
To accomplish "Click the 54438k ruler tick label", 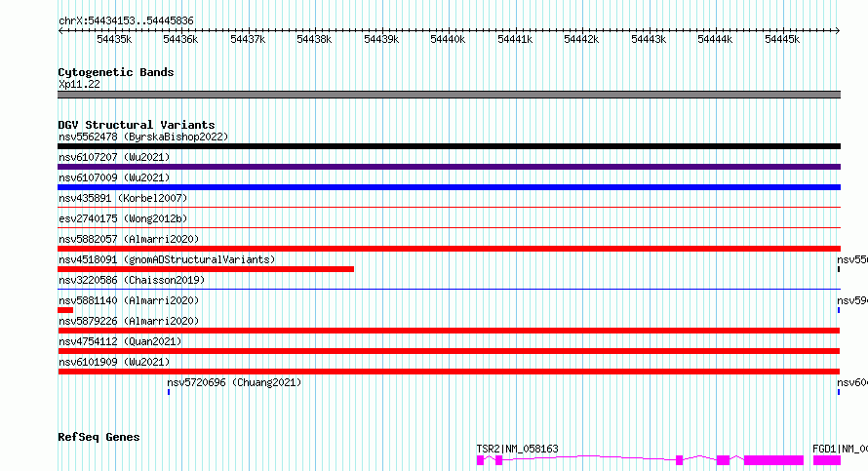I will 314,39.
